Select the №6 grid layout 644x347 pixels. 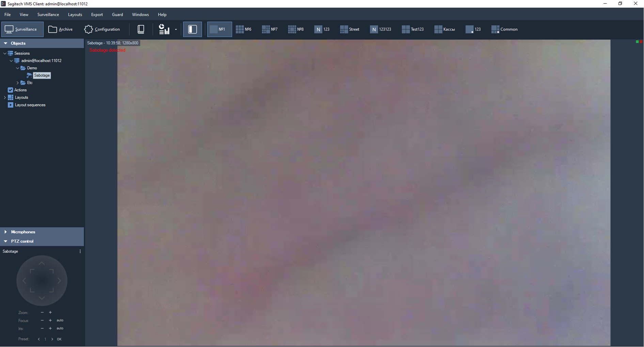(244, 29)
